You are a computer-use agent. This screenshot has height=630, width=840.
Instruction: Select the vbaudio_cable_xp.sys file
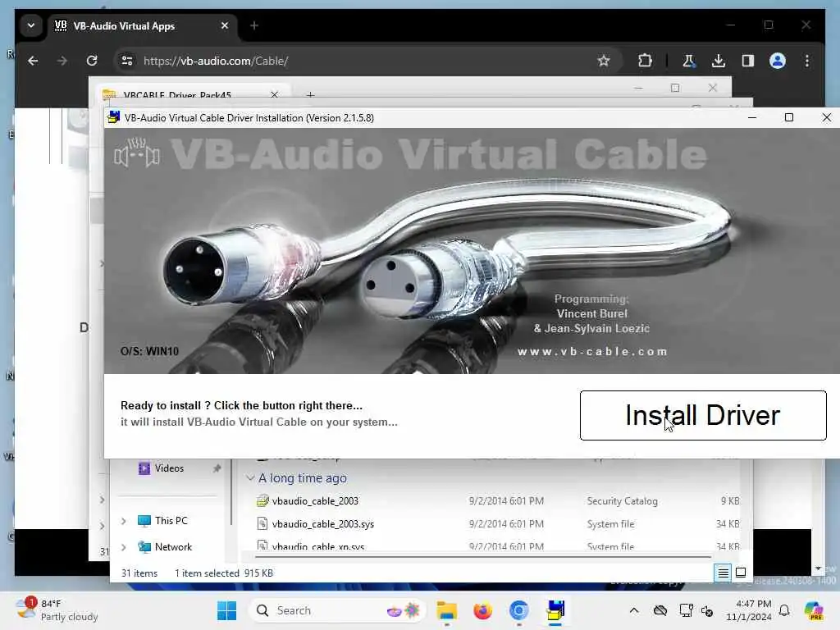point(318,546)
